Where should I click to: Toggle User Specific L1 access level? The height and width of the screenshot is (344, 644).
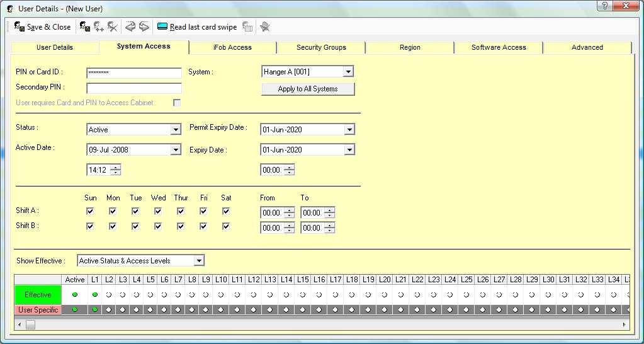click(95, 310)
